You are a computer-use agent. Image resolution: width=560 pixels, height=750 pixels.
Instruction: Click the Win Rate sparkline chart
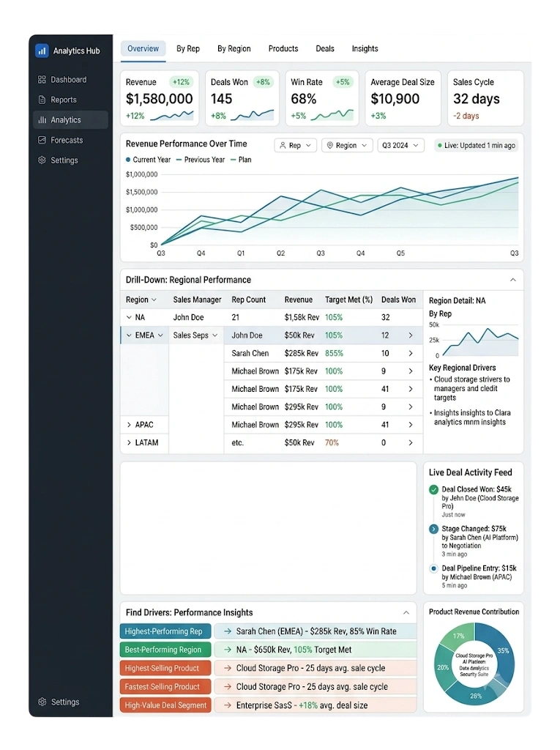coord(332,115)
